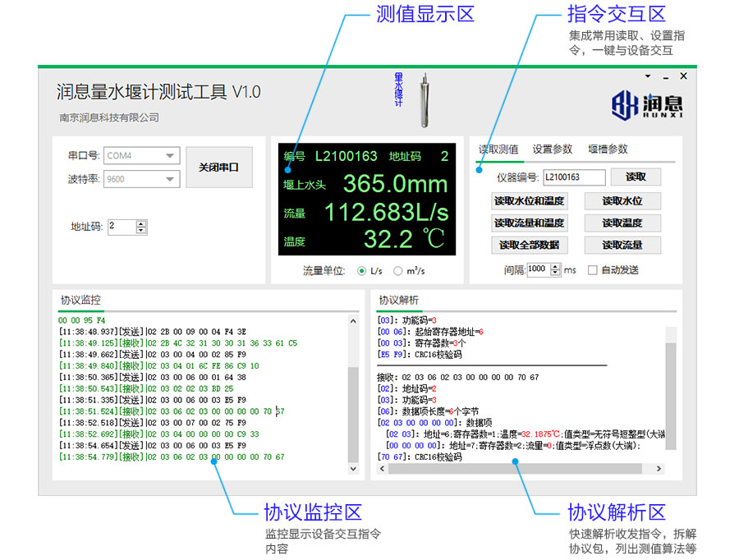Click the 润息 RUNXI logo icon
This screenshot has width=739, height=560.
tap(647, 105)
